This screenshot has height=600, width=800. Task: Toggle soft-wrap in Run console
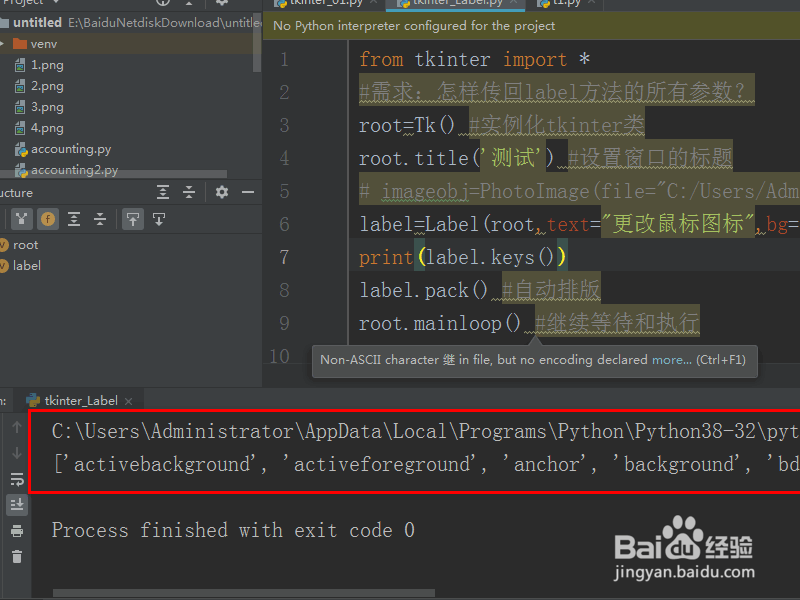point(16,479)
